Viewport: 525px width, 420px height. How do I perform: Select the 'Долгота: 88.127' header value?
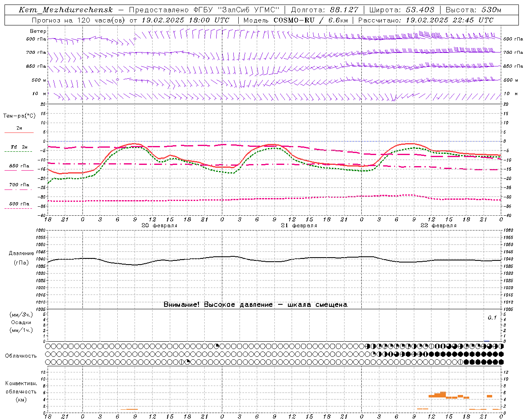pos(324,10)
